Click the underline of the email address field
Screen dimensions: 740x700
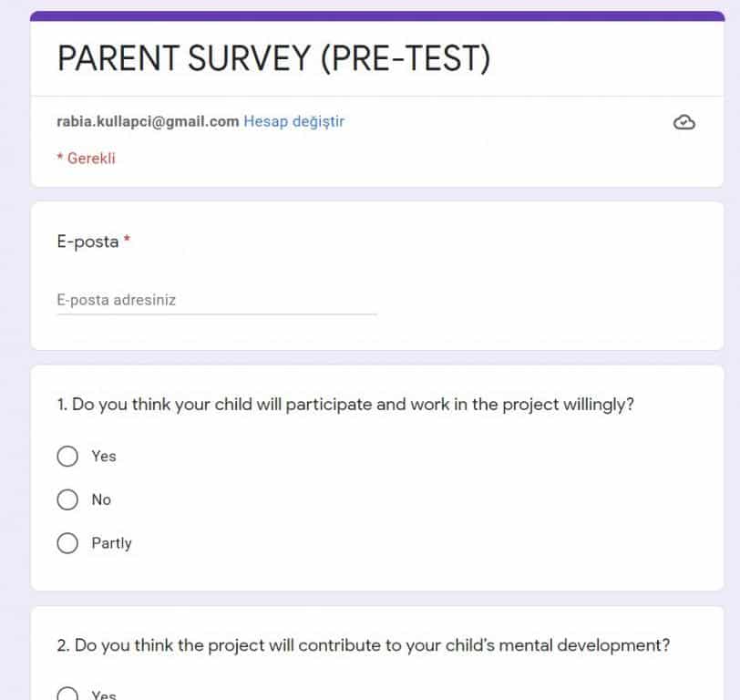(x=216, y=314)
